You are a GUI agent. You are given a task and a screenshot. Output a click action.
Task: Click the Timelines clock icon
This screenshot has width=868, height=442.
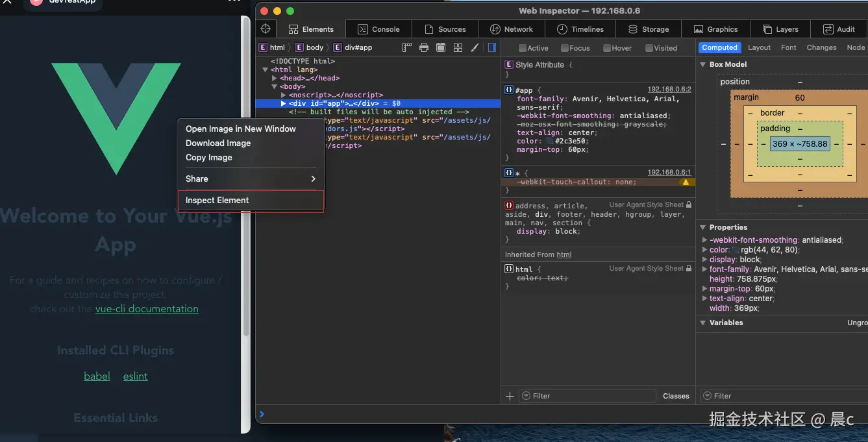[562, 29]
